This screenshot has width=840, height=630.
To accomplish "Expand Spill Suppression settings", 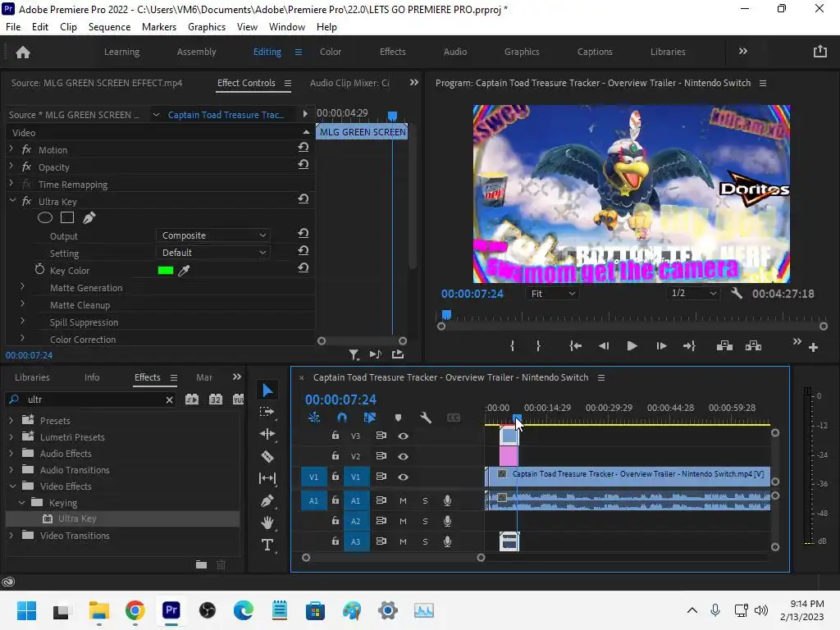I will [22, 322].
